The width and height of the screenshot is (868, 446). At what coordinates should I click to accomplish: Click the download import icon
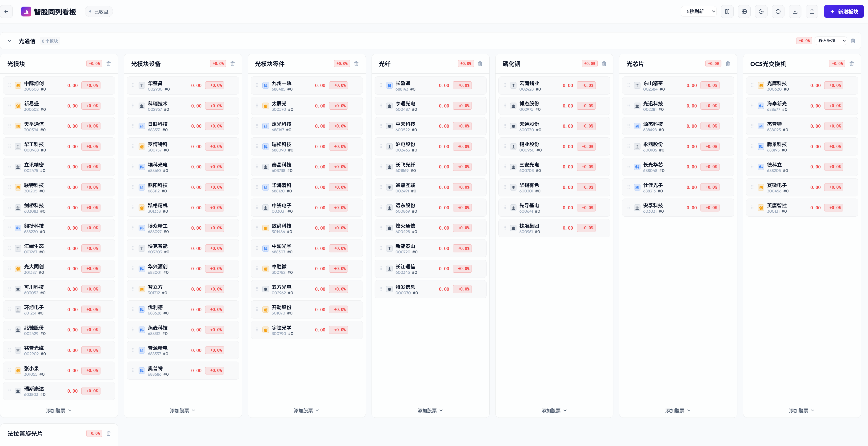[x=795, y=12]
